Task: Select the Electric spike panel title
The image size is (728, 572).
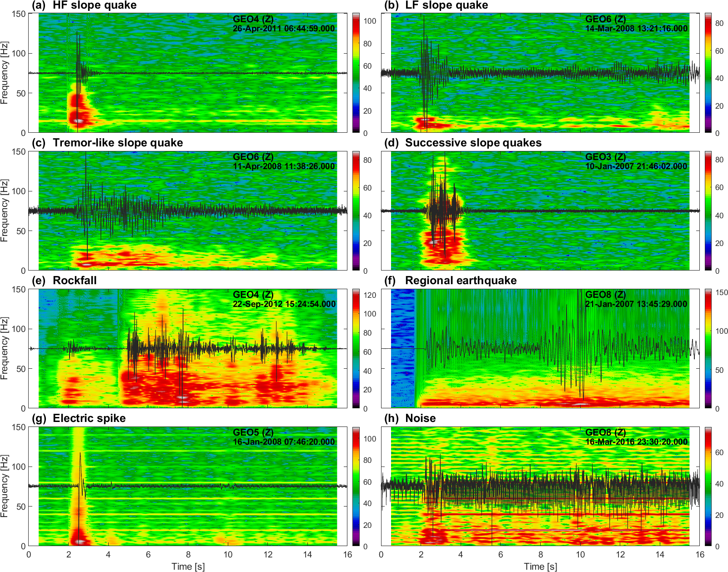Action: click(89, 418)
